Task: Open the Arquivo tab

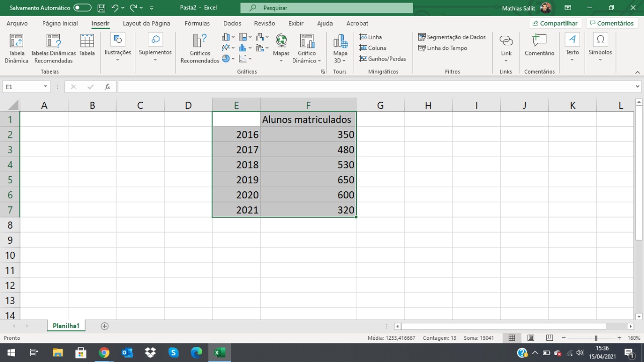Action: coord(17,23)
